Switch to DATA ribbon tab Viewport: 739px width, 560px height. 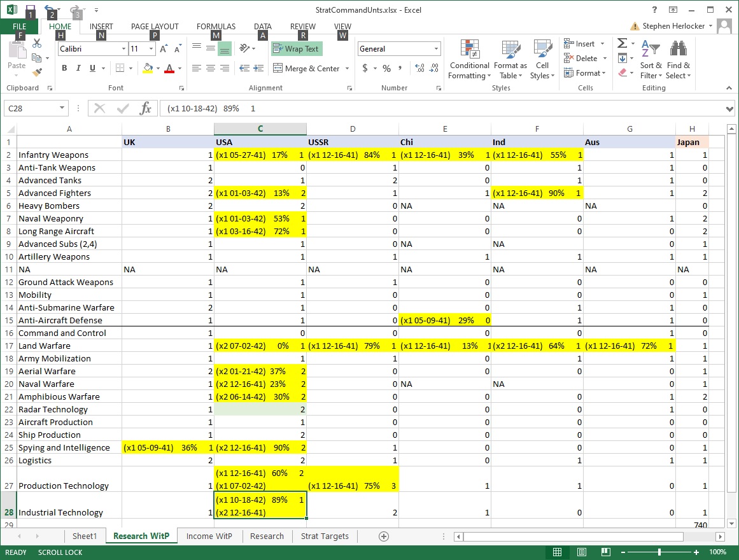(x=262, y=26)
